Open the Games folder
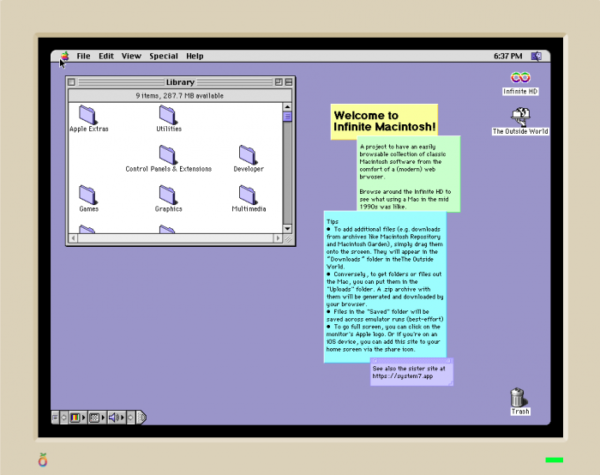This screenshot has width=600, height=475. (88, 194)
